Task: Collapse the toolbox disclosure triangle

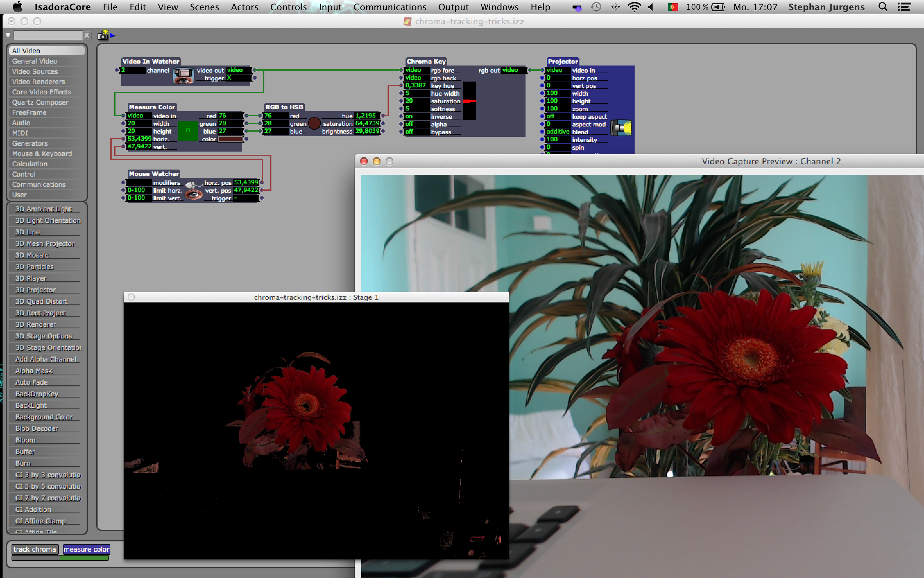Action: 8,35
